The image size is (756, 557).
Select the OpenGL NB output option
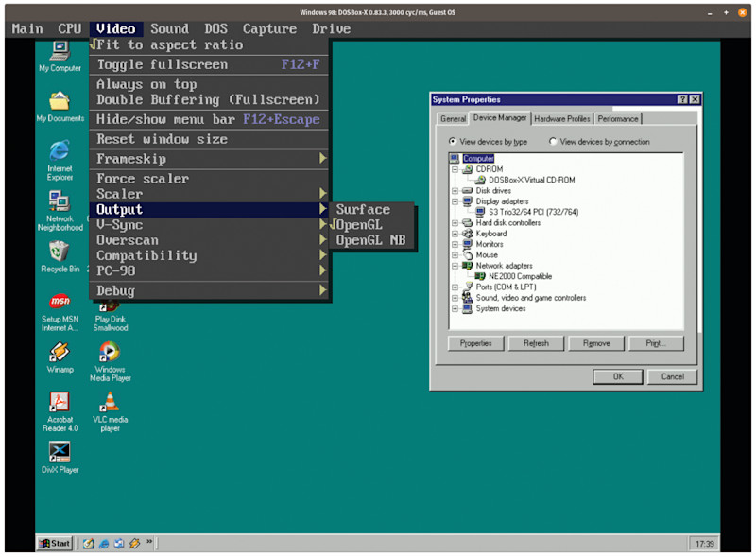click(x=371, y=240)
